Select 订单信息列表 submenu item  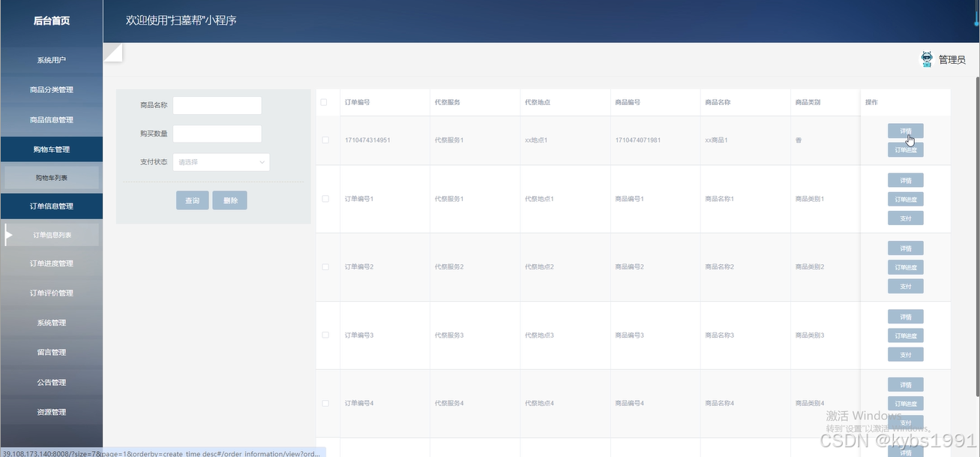click(52, 235)
